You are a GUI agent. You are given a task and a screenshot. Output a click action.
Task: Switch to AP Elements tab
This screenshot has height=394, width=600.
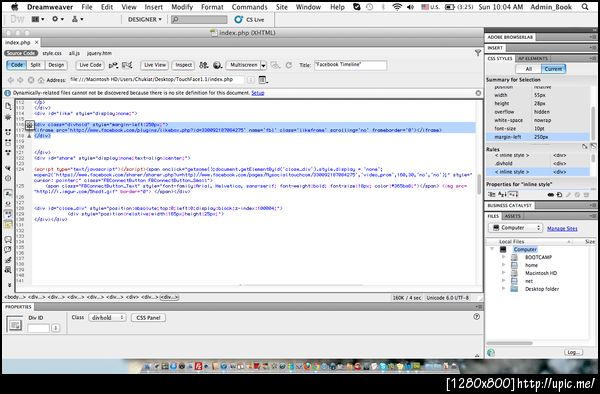[x=533, y=59]
